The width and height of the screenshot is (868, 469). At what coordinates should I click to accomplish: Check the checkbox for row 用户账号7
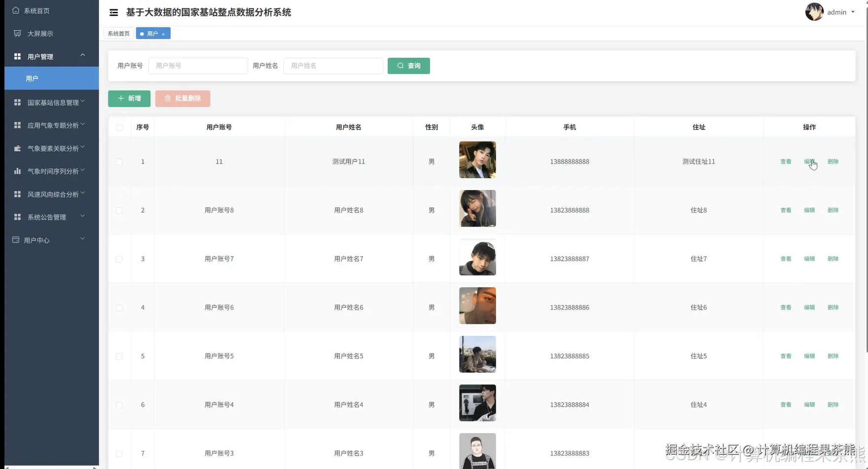coord(119,259)
